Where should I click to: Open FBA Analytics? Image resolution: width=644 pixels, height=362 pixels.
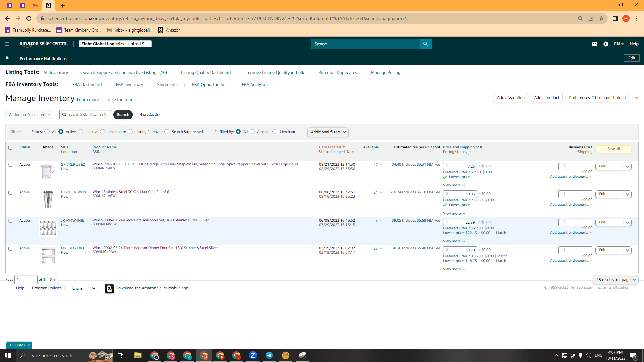click(x=255, y=85)
